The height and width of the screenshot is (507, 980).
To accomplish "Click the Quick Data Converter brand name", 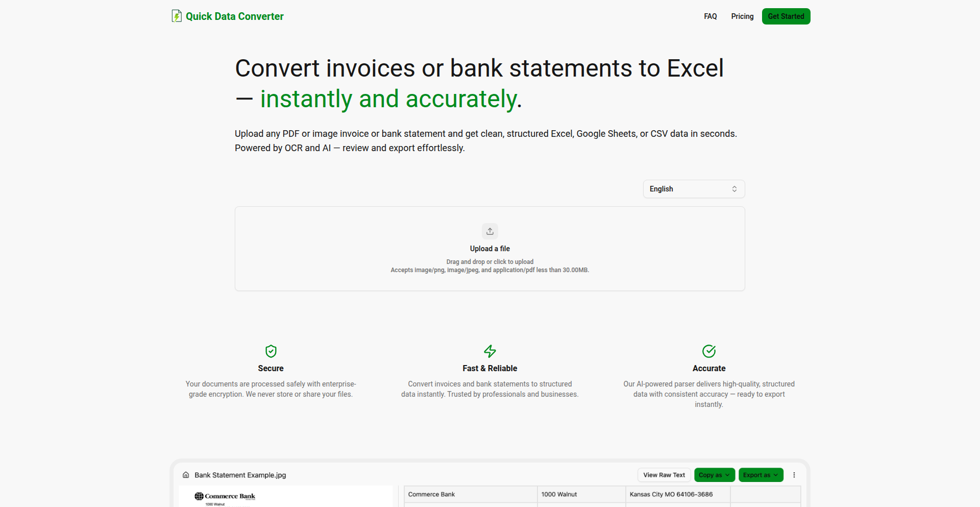I will pyautogui.click(x=235, y=16).
